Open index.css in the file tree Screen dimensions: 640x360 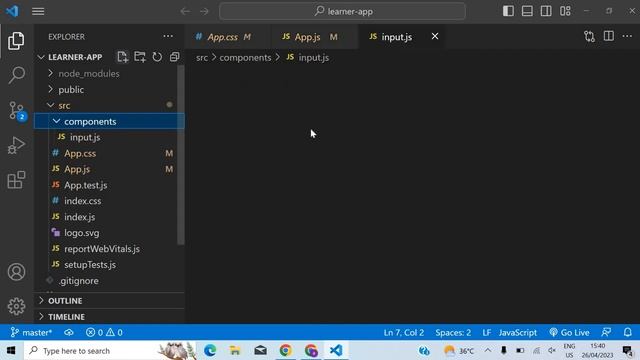point(109,201)
